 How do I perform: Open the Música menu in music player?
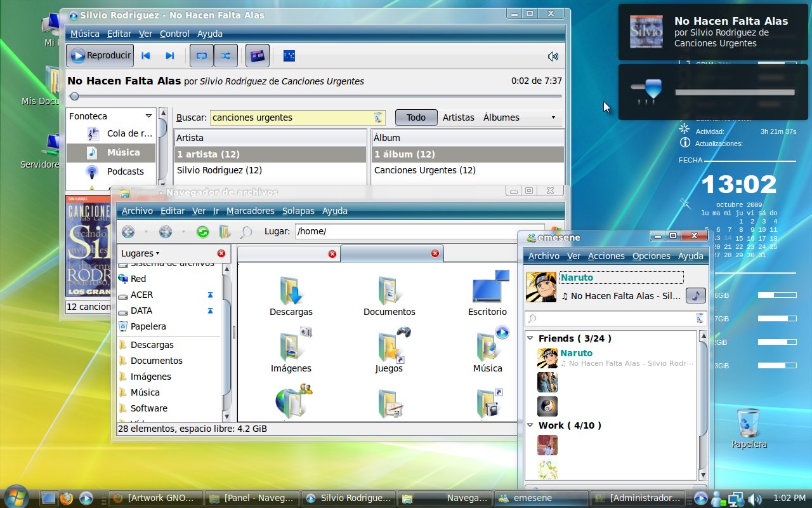[85, 34]
